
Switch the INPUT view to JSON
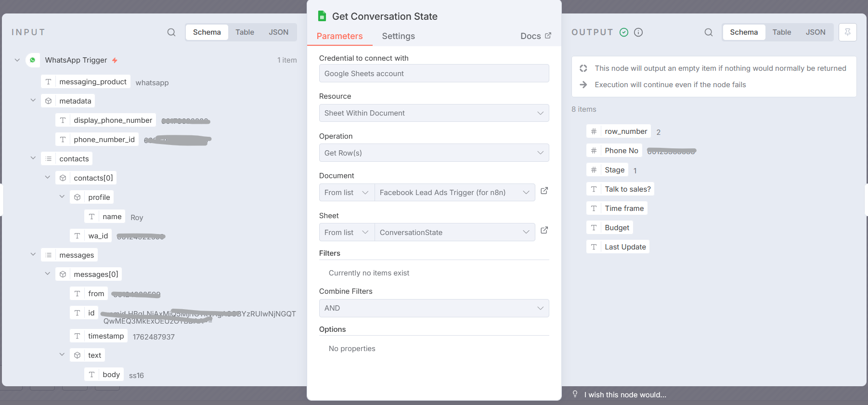(x=278, y=32)
